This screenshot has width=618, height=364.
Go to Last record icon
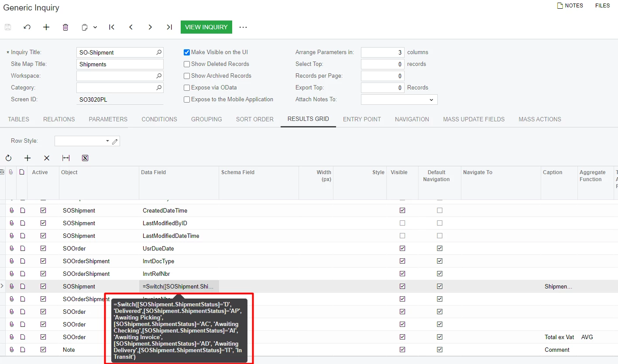click(x=169, y=27)
